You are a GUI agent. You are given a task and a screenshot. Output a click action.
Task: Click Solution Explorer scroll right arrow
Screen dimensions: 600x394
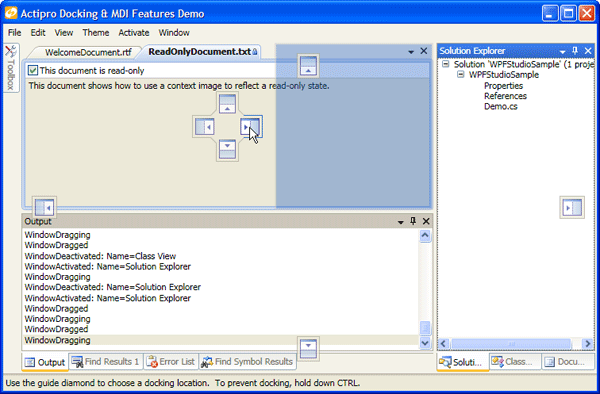coord(588,344)
